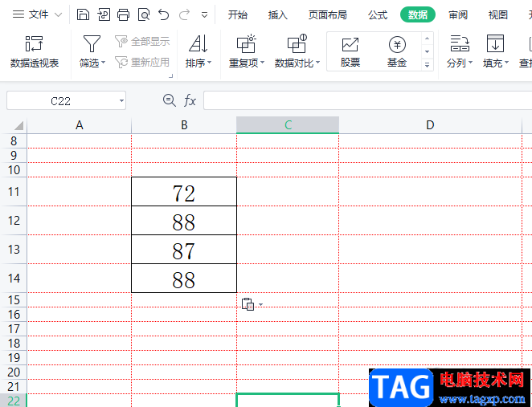The height and width of the screenshot is (407, 532).
Task: Expand the 重复项 dropdown arrow
Action: (262, 63)
